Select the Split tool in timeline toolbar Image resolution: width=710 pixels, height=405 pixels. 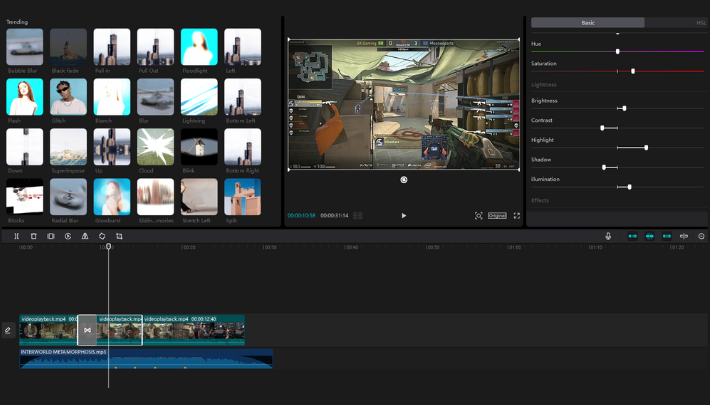pos(16,236)
